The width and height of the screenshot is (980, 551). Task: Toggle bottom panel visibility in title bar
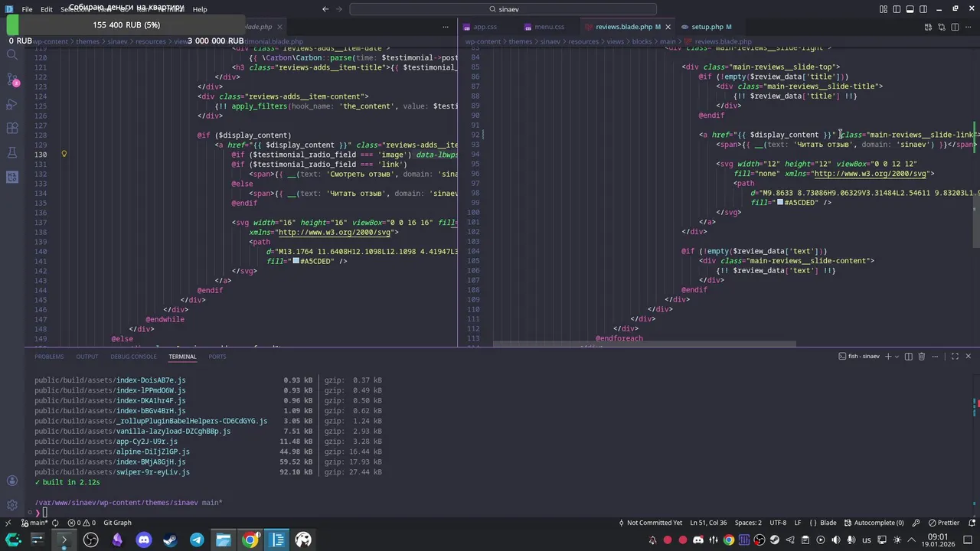pyautogui.click(x=910, y=9)
